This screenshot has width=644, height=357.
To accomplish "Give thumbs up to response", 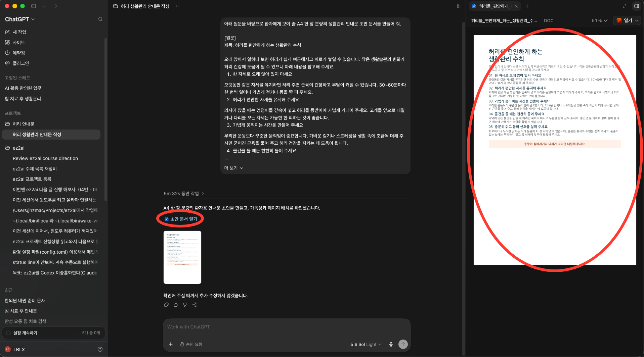I will point(176,305).
